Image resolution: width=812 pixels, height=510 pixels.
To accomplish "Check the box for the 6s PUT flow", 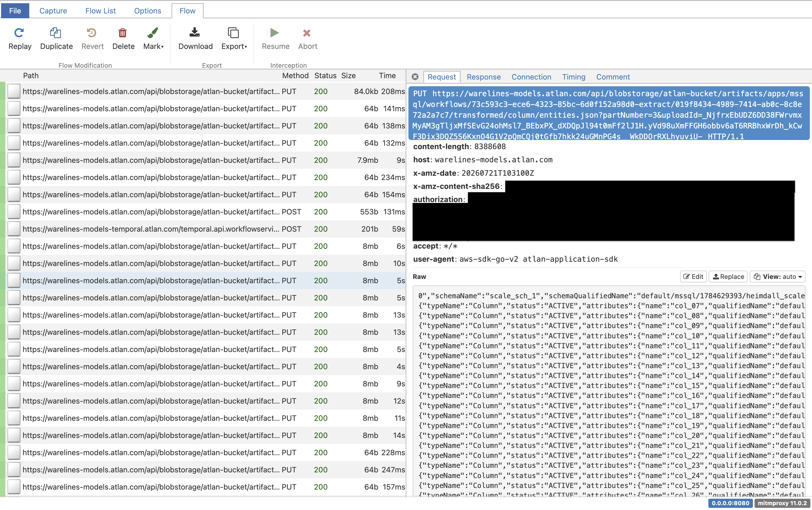I will pos(14,246).
